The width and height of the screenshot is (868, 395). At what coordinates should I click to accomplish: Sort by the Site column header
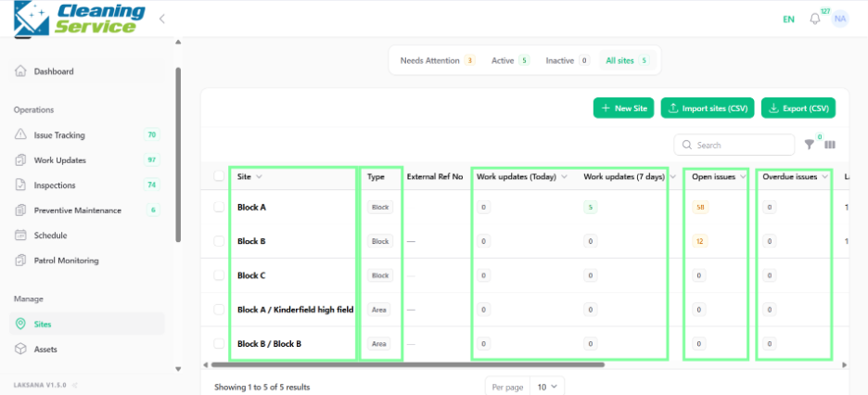coord(249,177)
